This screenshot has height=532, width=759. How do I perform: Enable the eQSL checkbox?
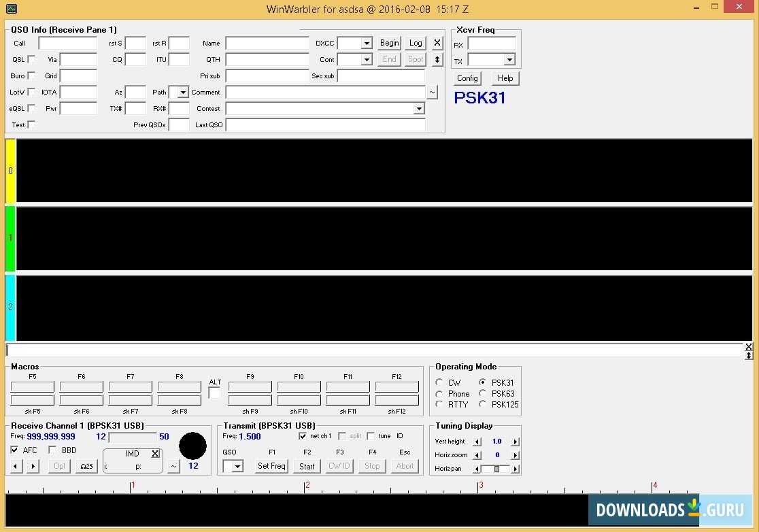coord(31,108)
